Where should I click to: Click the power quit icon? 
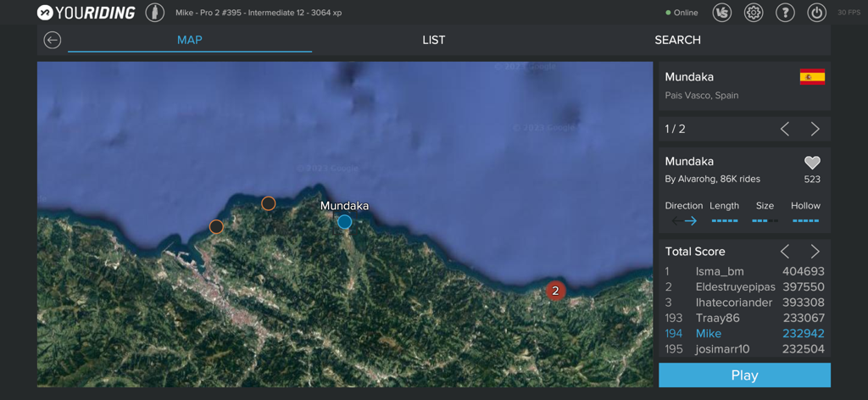[x=817, y=12]
